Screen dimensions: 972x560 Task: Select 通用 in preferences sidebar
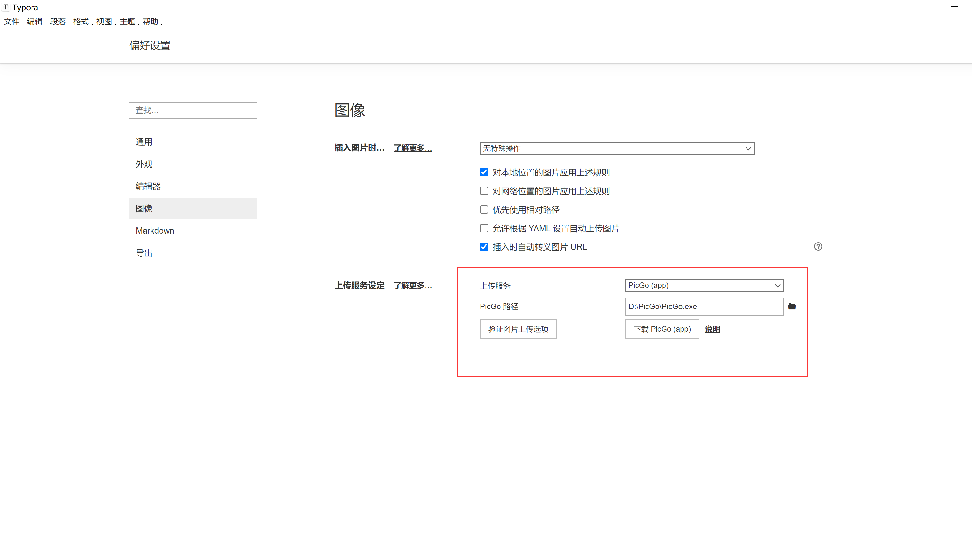[x=193, y=142]
